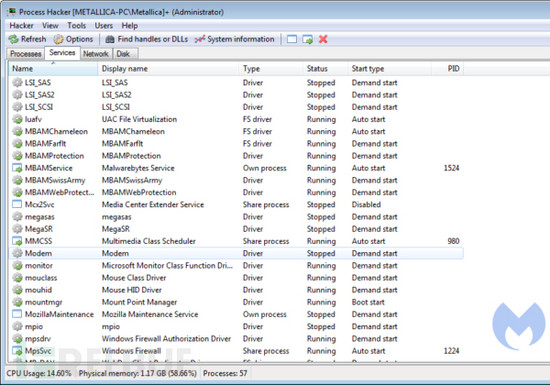Open System information from toolbar
The height and width of the screenshot is (385, 550).
(x=234, y=39)
